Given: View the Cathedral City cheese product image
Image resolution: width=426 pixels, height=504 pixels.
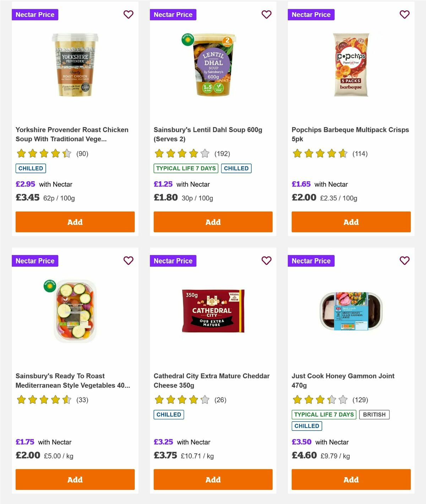Looking at the screenshot, I should pos(213,310).
